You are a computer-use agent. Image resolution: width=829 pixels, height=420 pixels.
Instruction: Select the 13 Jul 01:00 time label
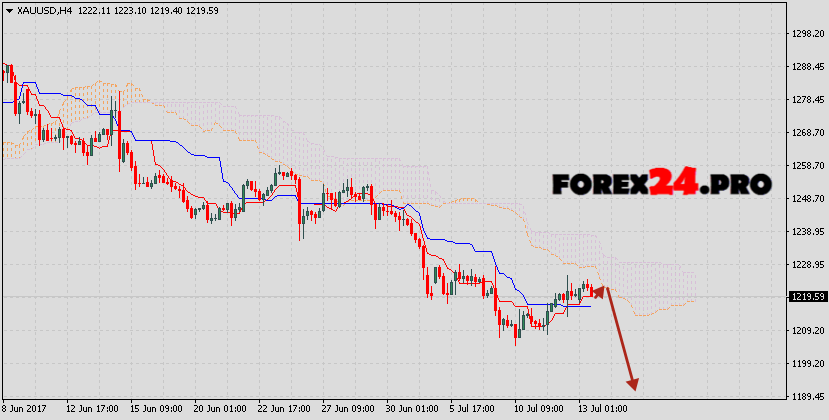603,409
